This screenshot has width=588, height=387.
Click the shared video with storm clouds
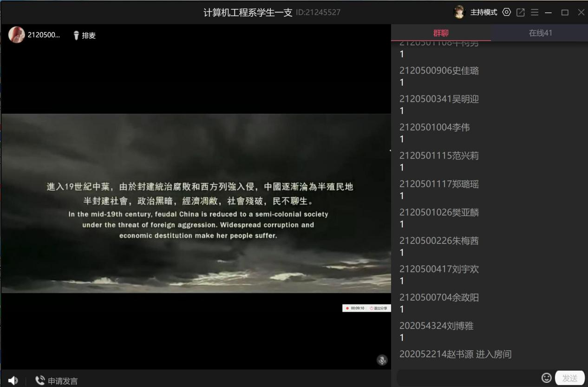pyautogui.click(x=196, y=203)
